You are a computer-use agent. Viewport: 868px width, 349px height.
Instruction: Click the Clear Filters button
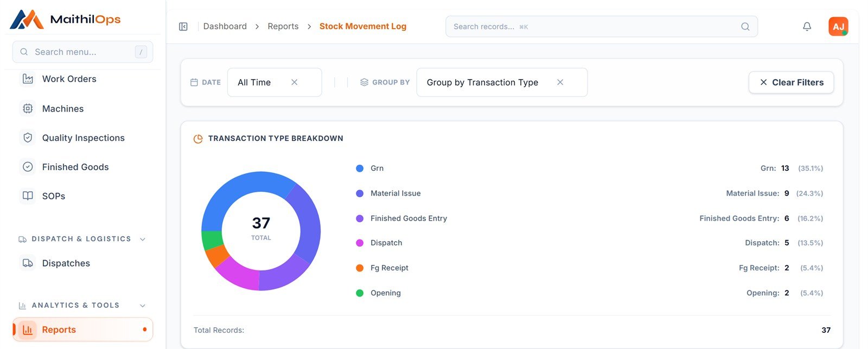click(x=791, y=82)
